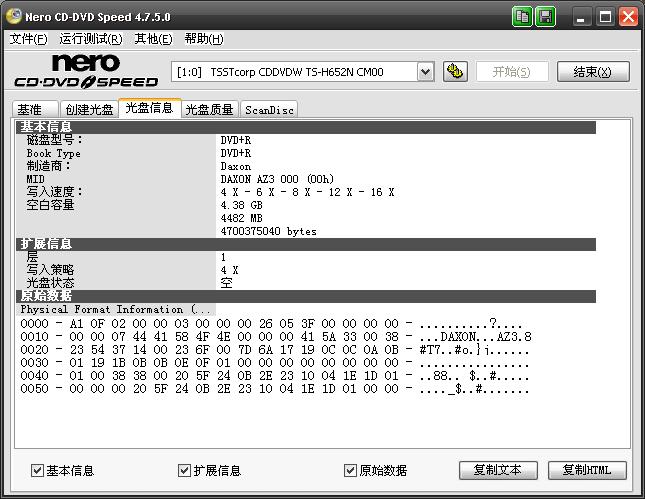
Task: Click the 4482 MB capacity value
Action: pyautogui.click(x=241, y=218)
